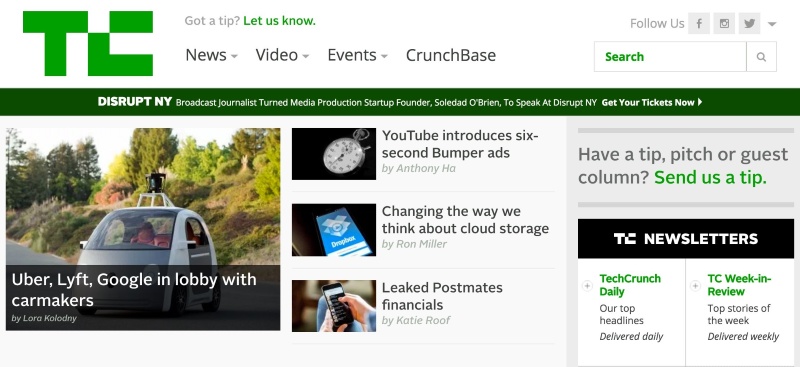800x367 pixels.
Task: Open the stopwatch thumbnail for YouTube story
Action: pos(334,154)
